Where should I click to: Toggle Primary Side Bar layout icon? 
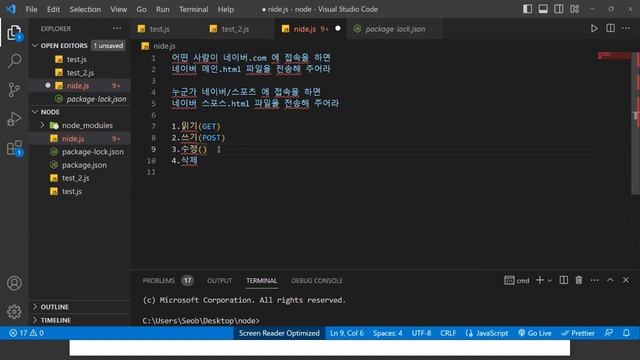point(527,9)
